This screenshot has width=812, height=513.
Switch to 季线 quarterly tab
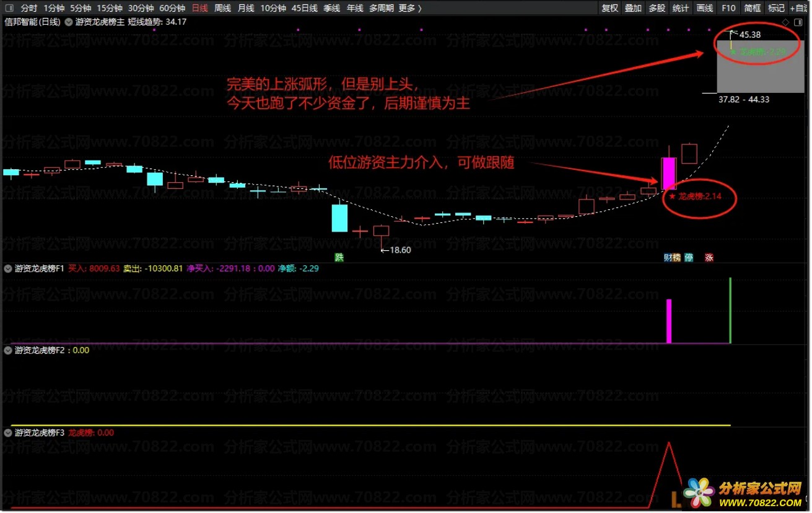(332, 8)
